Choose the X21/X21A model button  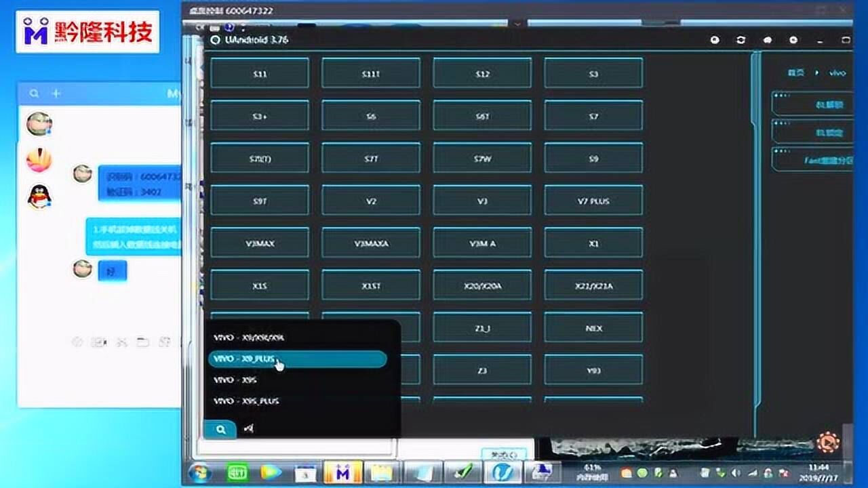coord(593,285)
